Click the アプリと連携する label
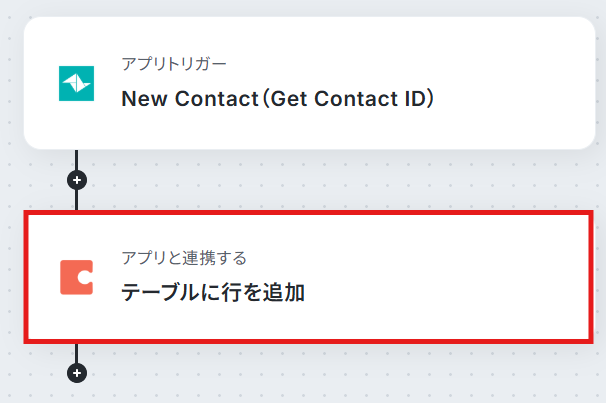The width and height of the screenshot is (606, 403). click(x=184, y=258)
